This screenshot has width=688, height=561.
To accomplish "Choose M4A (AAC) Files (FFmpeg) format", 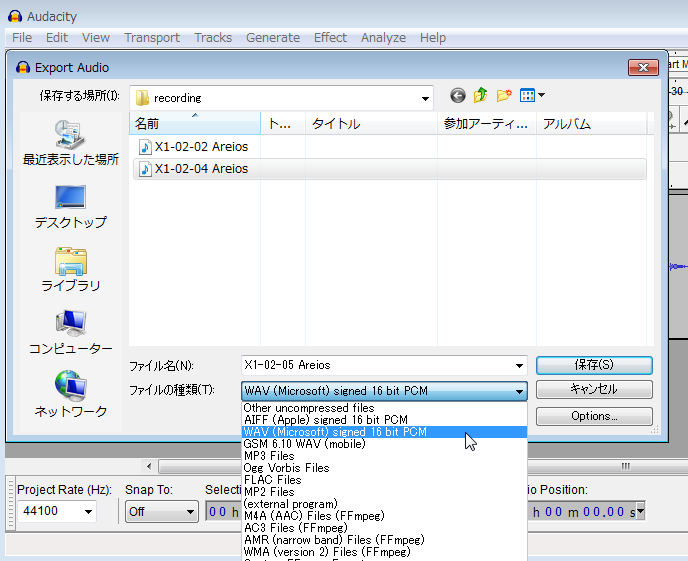I will pos(384,516).
